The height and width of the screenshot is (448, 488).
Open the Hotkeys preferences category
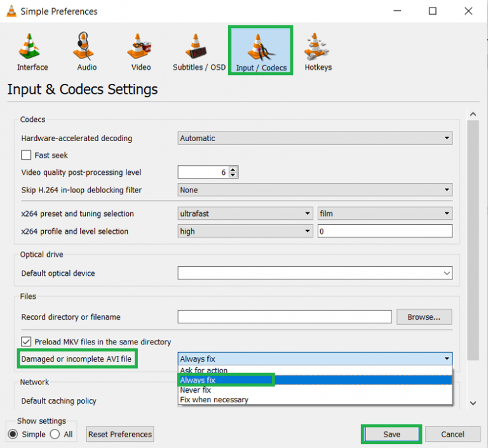(318, 52)
